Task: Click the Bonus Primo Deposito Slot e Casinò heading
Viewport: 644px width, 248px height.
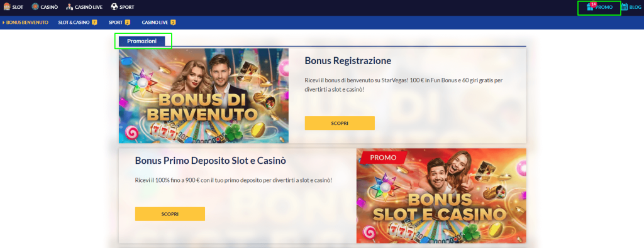Action: click(x=210, y=161)
